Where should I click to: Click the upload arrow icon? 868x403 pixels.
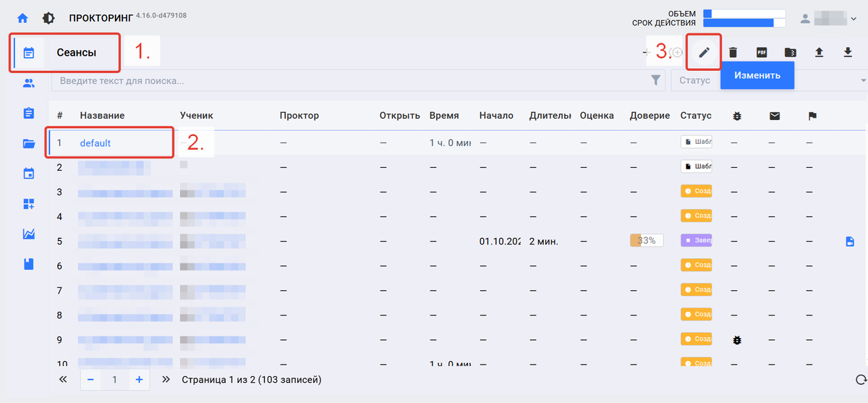click(x=820, y=52)
